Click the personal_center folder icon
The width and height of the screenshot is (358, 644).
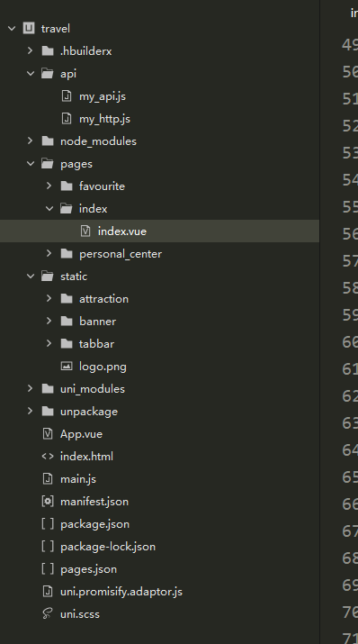67,254
